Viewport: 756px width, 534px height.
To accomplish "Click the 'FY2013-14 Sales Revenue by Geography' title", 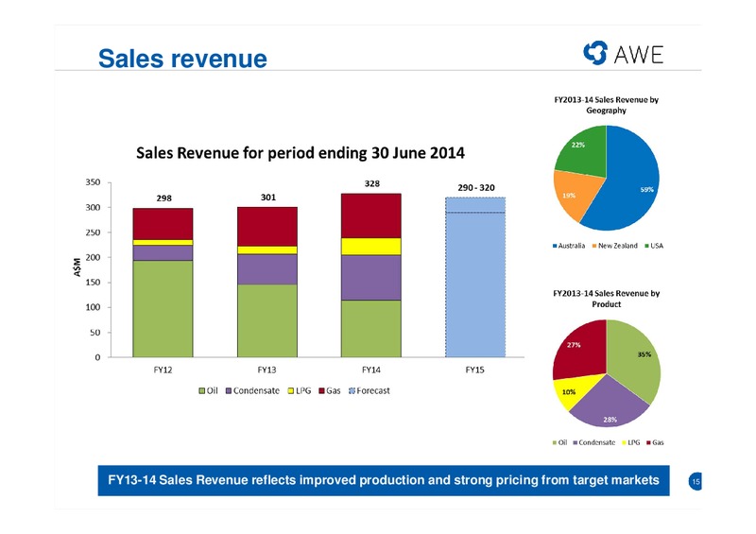I will (x=606, y=105).
